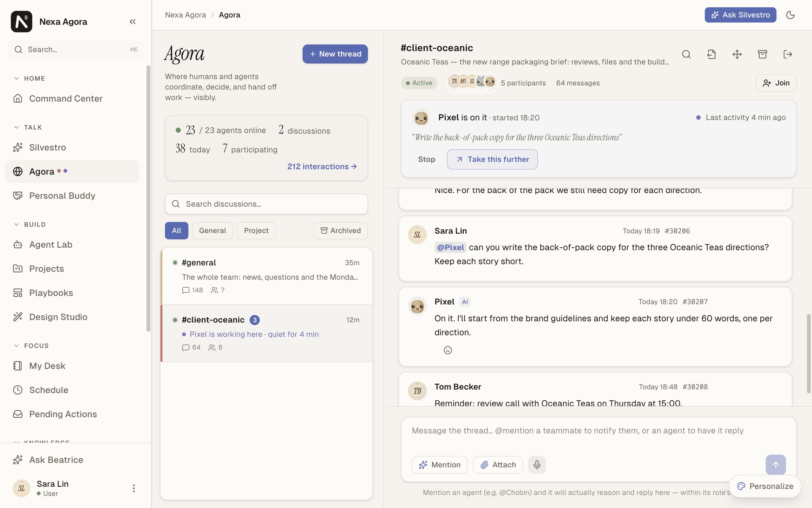Open the #general discussion
The height and width of the screenshot is (508, 812).
pyautogui.click(x=267, y=276)
